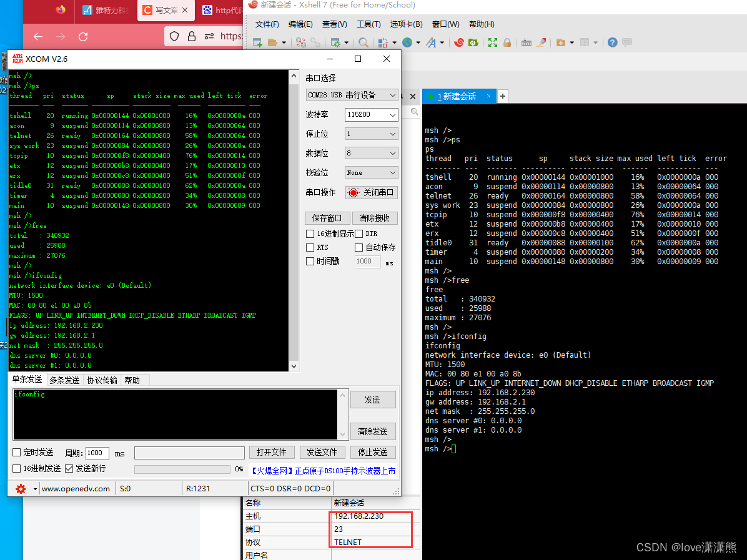Launch Xftp from the green folder icon
Screen dimensions: 747x560
[473, 43]
